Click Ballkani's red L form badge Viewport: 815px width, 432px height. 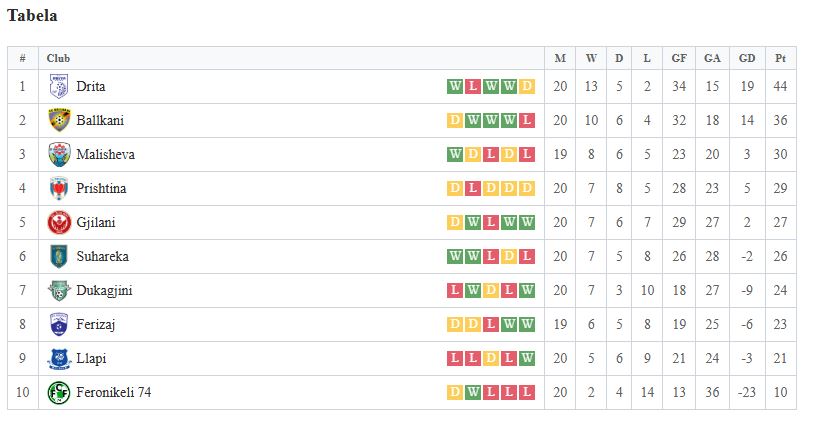(x=527, y=121)
